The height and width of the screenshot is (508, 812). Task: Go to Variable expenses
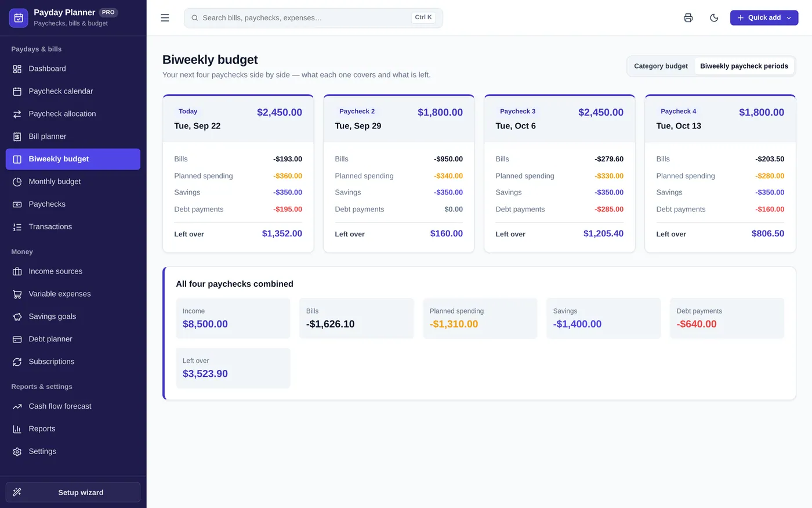point(73,294)
